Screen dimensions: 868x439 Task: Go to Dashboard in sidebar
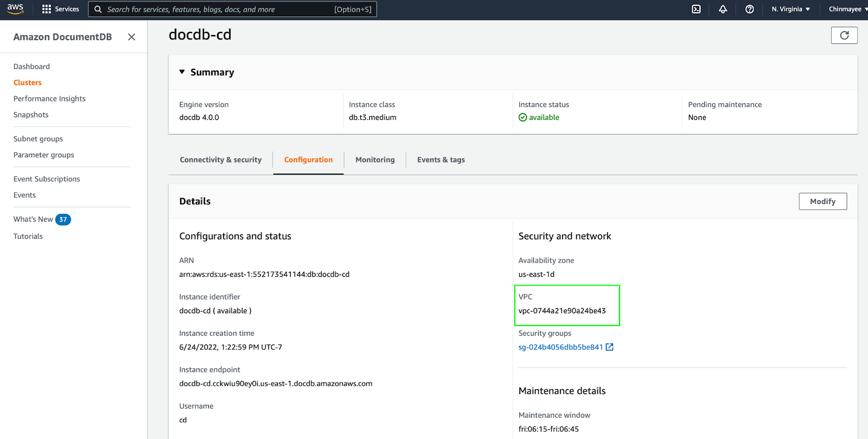tap(31, 67)
